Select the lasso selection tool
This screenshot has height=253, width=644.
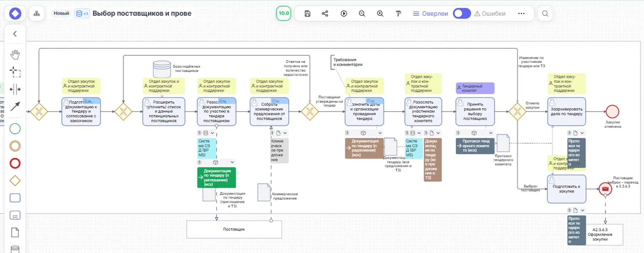15,72
